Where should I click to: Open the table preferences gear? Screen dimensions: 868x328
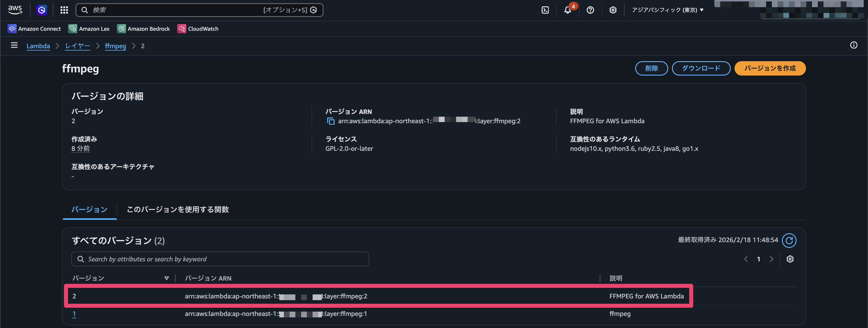click(790, 259)
